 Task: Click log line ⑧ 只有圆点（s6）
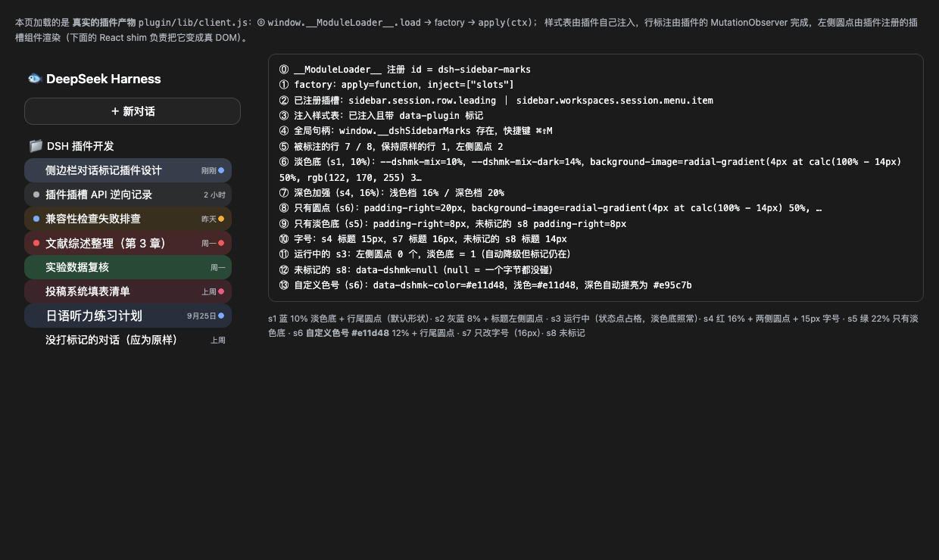[x=551, y=208]
